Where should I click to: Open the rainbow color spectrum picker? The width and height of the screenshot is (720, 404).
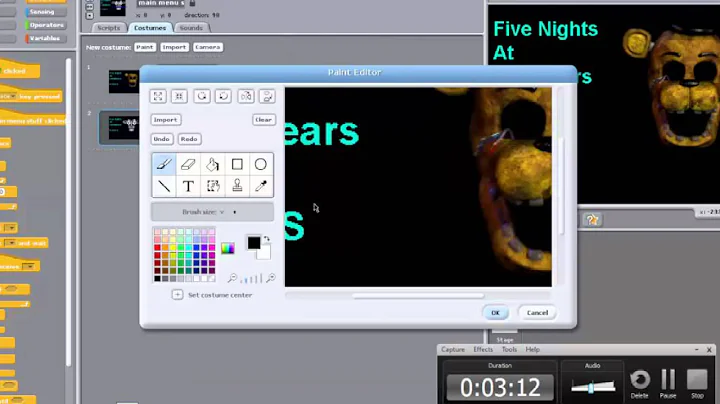click(228, 248)
